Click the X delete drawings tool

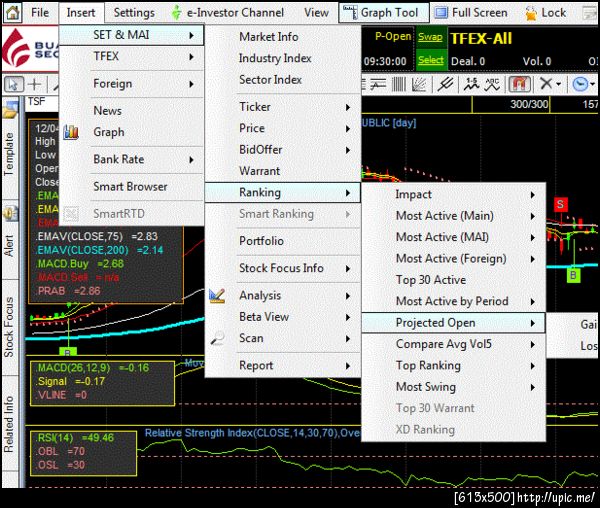tap(546, 83)
